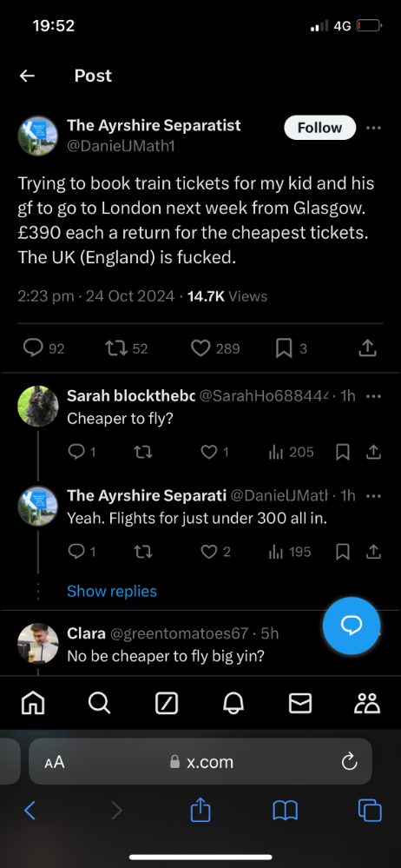Open the Home tab
The height and width of the screenshot is (868, 401).
click(x=33, y=703)
